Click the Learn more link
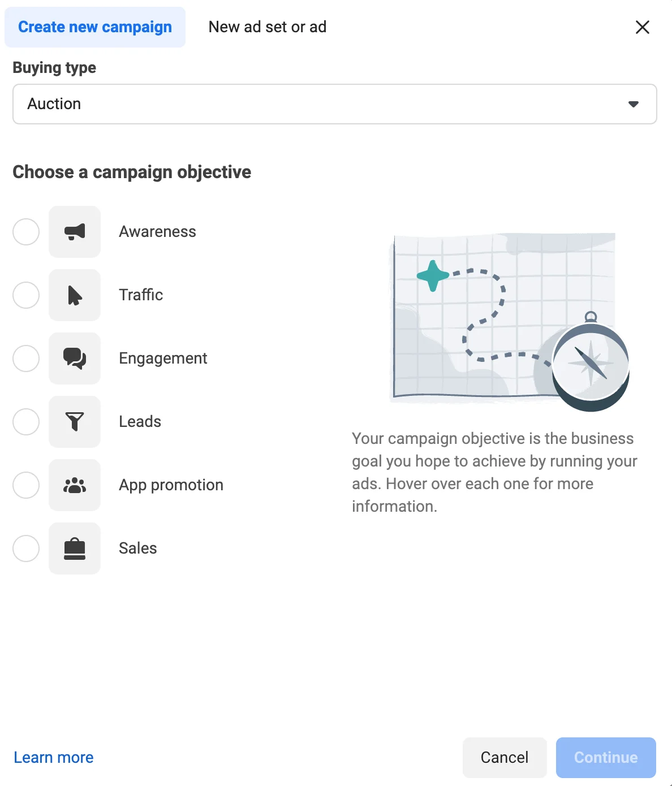Image resolution: width=672 pixels, height=786 pixels. pos(53,757)
